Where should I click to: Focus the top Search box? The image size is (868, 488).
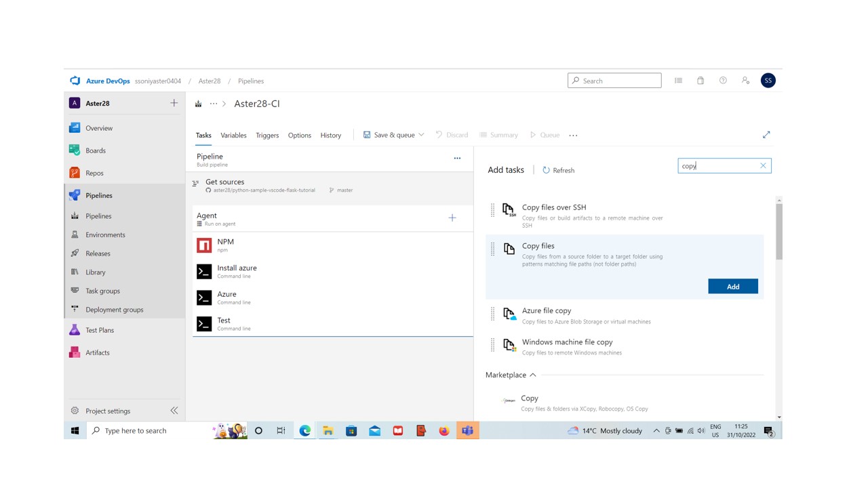pos(614,81)
